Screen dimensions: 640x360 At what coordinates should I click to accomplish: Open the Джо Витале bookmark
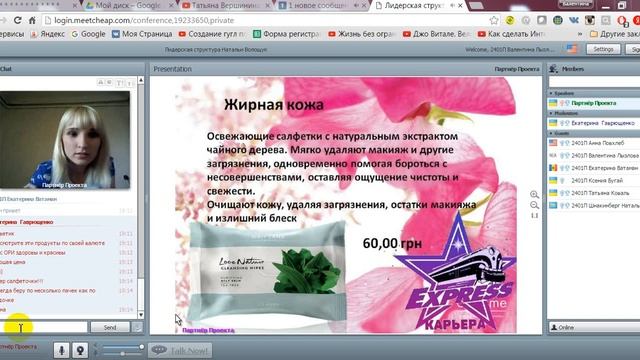(x=437, y=34)
